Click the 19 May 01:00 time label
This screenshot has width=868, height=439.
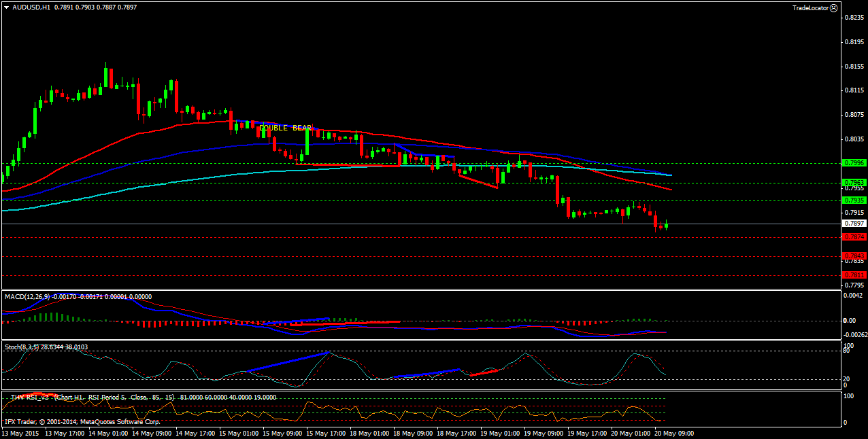pyautogui.click(x=499, y=433)
